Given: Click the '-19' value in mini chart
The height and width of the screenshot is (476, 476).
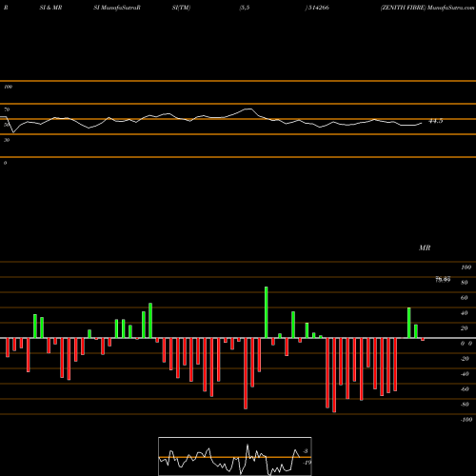Looking at the screenshot, I should 307,463.
